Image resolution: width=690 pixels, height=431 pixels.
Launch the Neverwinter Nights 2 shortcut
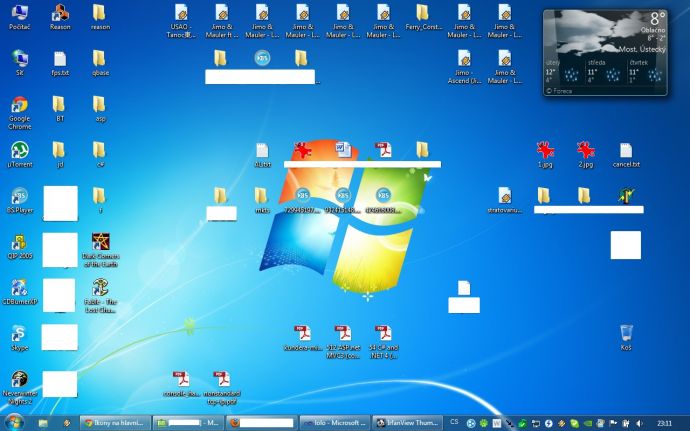19,387
